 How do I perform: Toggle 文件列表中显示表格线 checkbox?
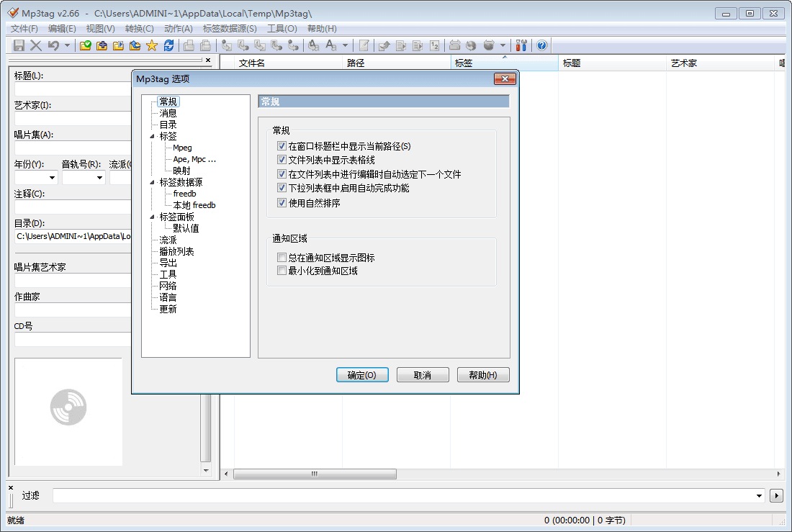(x=282, y=160)
